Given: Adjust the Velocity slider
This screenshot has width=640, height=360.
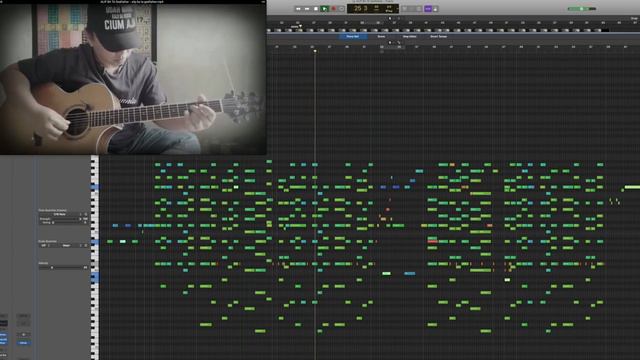Looking at the screenshot, I should [60, 267].
